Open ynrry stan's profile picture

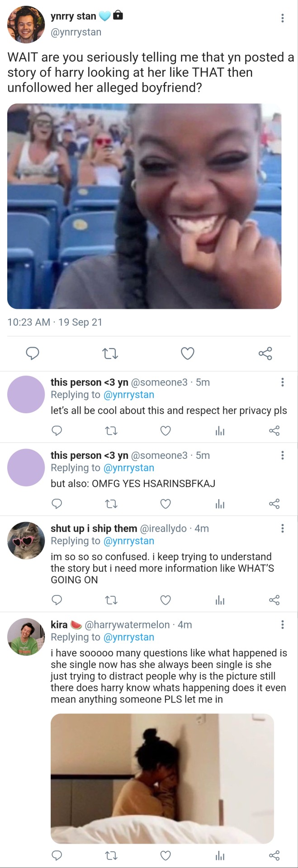point(26,24)
